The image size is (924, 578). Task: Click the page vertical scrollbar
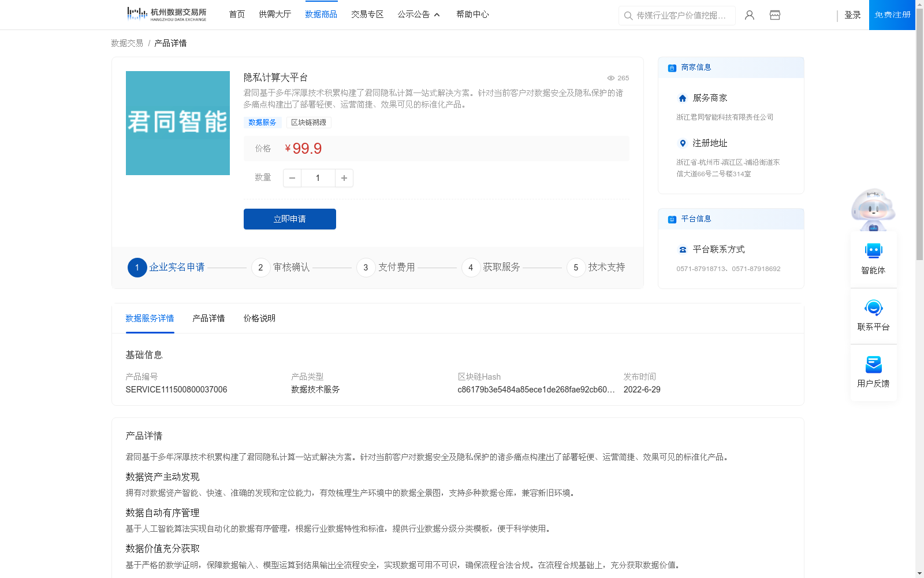pyautogui.click(x=919, y=133)
